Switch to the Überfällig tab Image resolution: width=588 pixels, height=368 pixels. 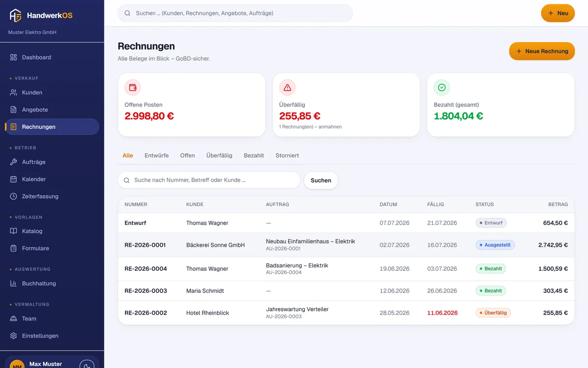tap(219, 156)
